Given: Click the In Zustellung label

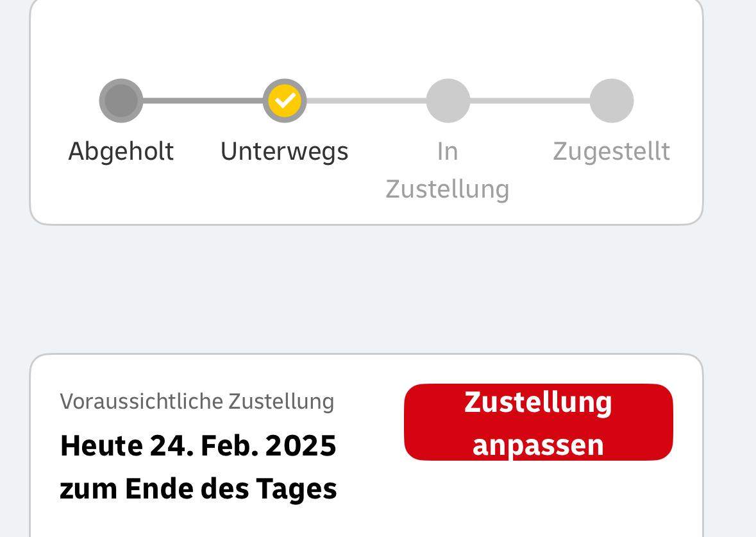Looking at the screenshot, I should tap(447, 169).
